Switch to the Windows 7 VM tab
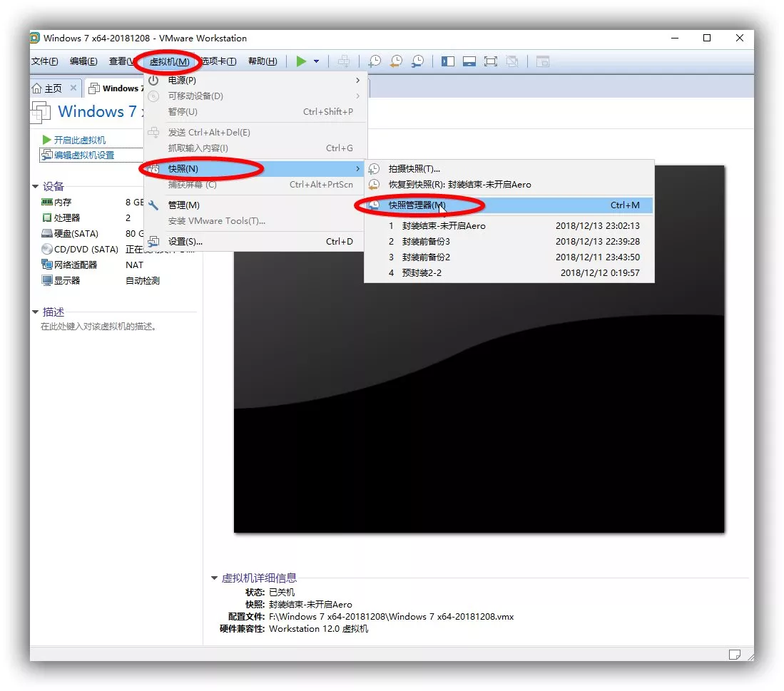The width and height of the screenshot is (784, 691). point(115,88)
